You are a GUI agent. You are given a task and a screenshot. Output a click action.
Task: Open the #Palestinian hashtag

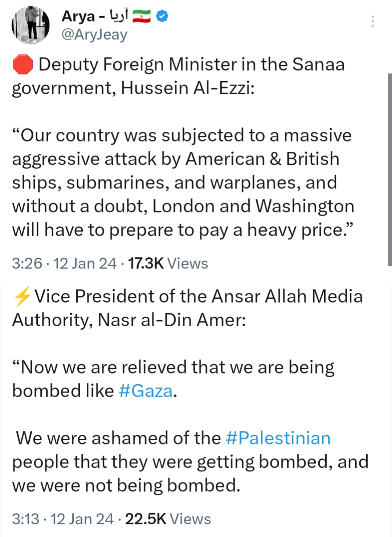(x=278, y=438)
